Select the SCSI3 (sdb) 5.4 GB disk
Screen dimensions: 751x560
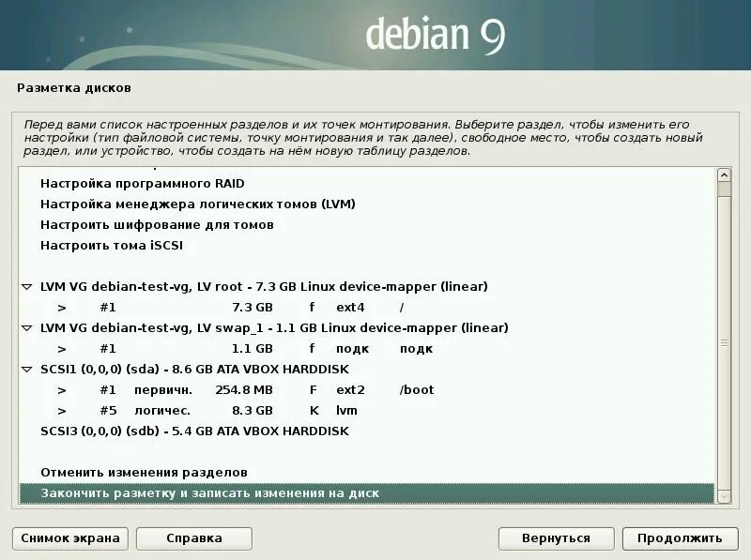(x=367, y=431)
